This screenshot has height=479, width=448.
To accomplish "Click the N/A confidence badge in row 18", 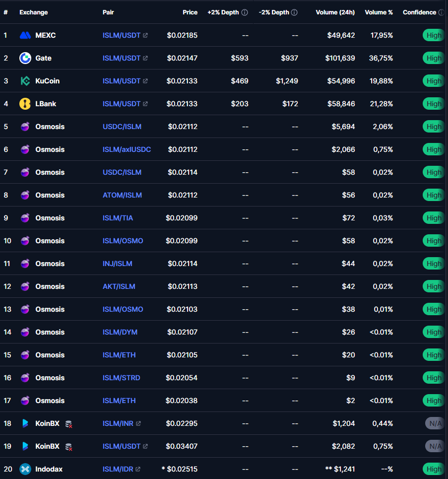I will click(x=435, y=423).
